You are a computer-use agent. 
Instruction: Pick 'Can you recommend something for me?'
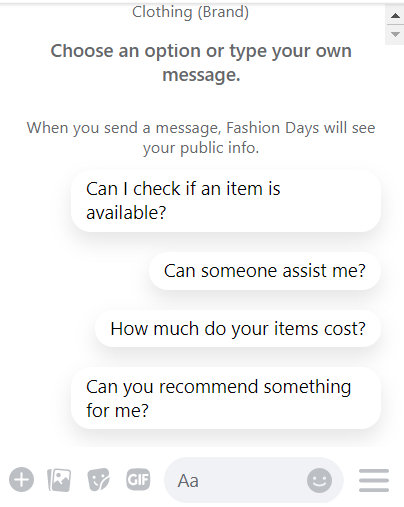tap(226, 398)
